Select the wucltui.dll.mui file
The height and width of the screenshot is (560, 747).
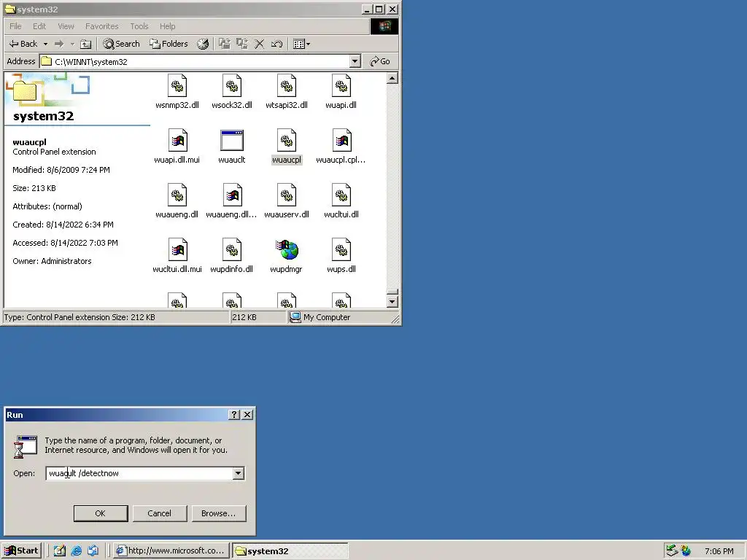pyautogui.click(x=177, y=256)
